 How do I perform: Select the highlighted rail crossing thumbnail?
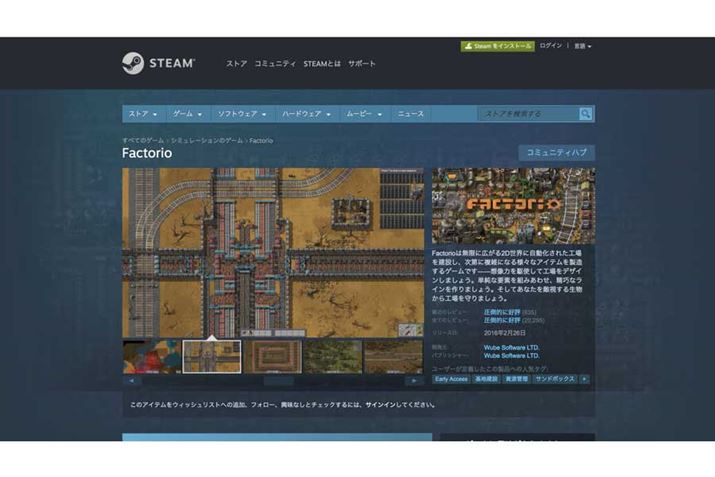click(x=212, y=357)
